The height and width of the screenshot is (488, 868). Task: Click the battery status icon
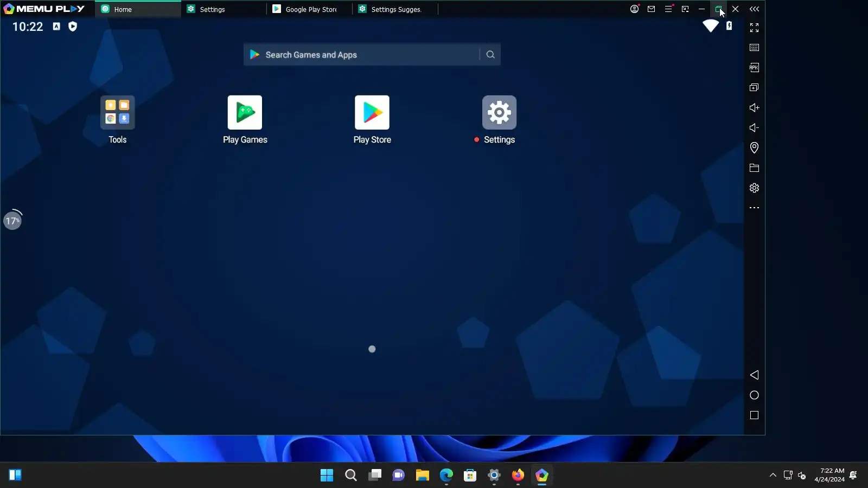729,26
